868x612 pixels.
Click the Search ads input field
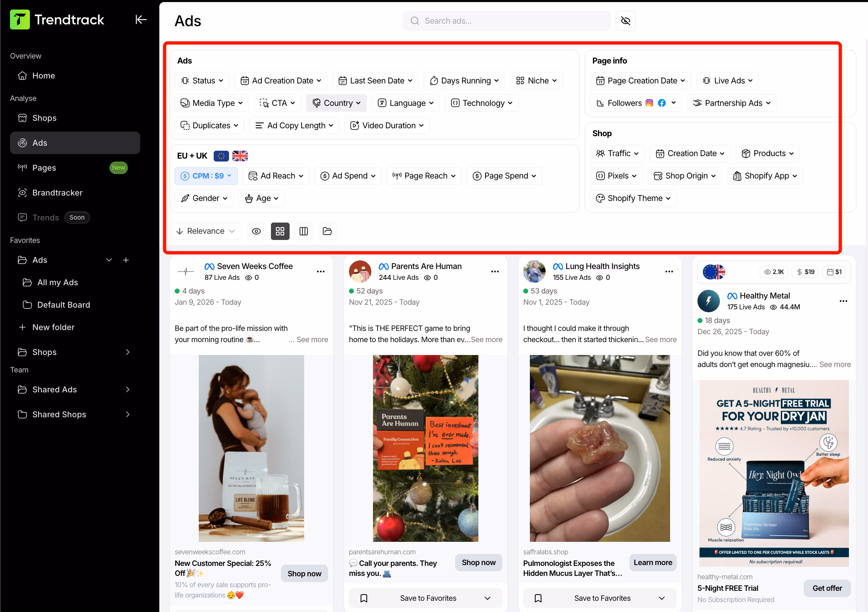[x=505, y=21]
